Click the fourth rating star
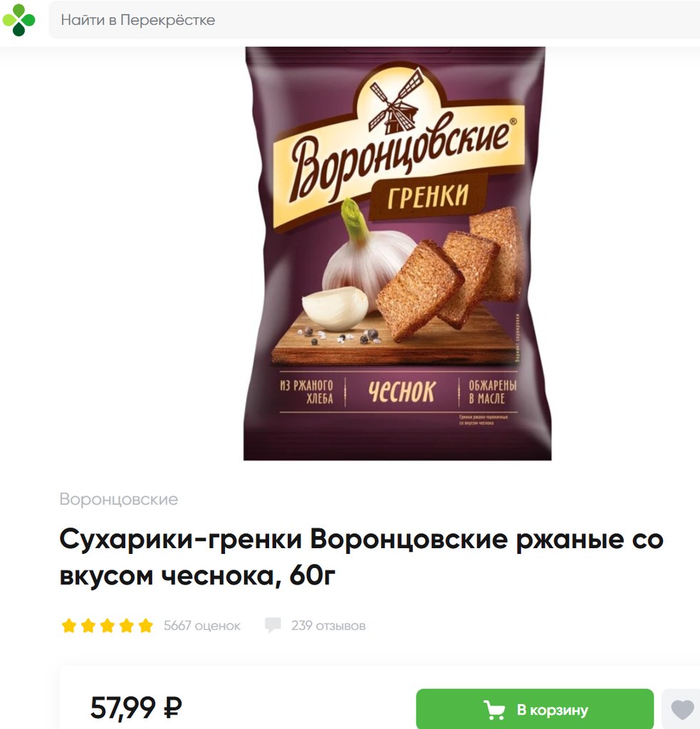 [126, 625]
